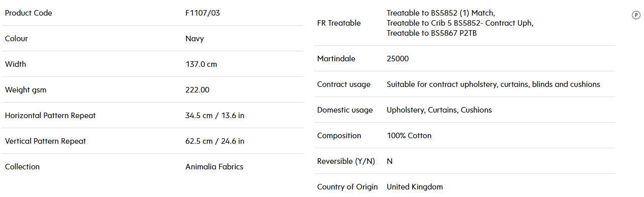Open the Animalia Fabrics collection
This screenshot has height=197, width=644.
click(x=214, y=167)
